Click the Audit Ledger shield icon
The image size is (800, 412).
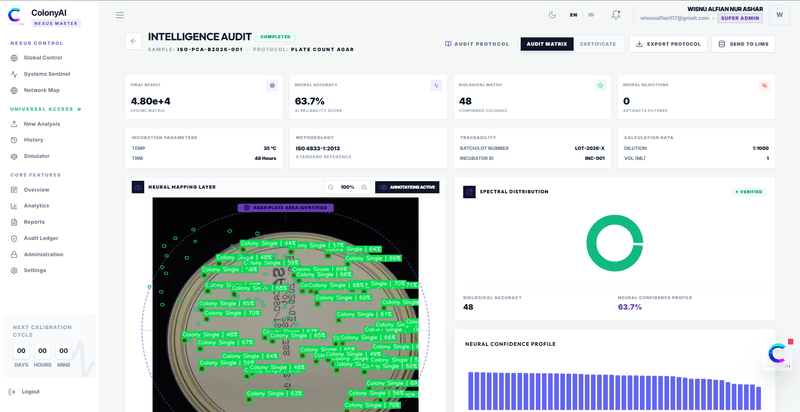click(x=14, y=238)
